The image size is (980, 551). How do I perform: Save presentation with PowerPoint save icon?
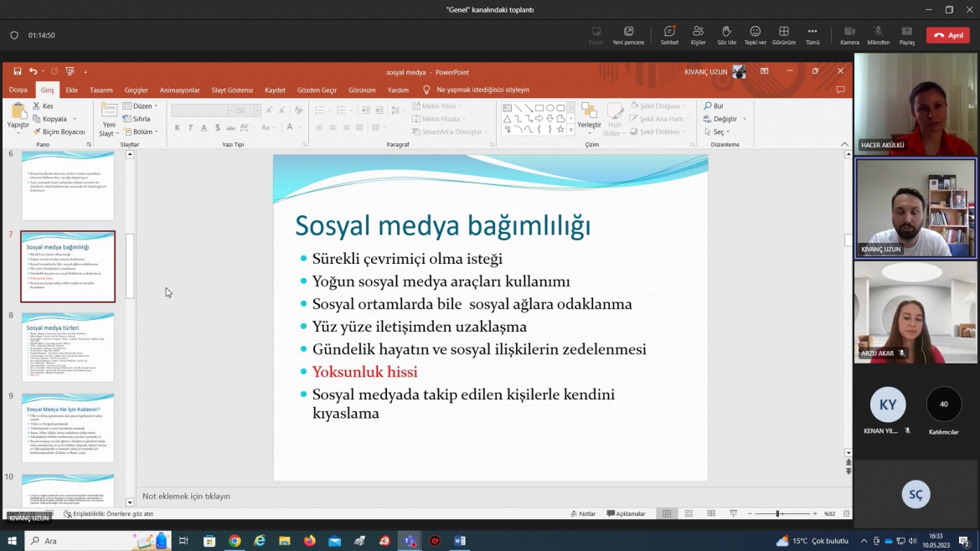tap(18, 71)
